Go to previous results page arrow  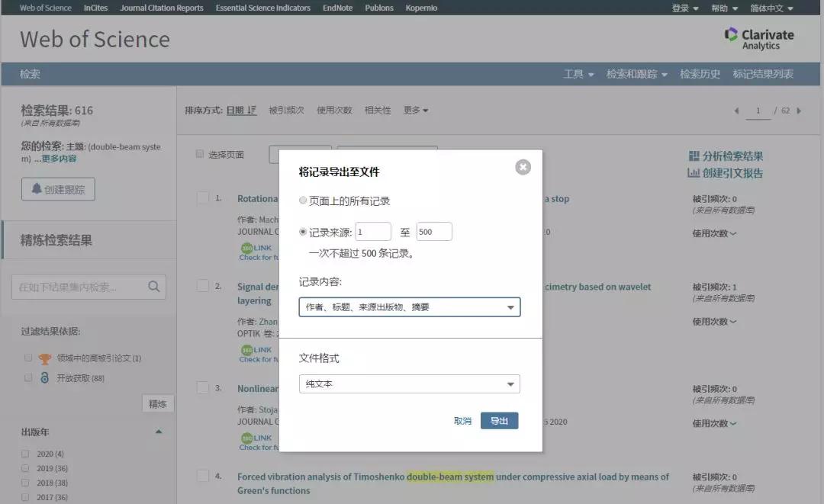tap(737, 111)
